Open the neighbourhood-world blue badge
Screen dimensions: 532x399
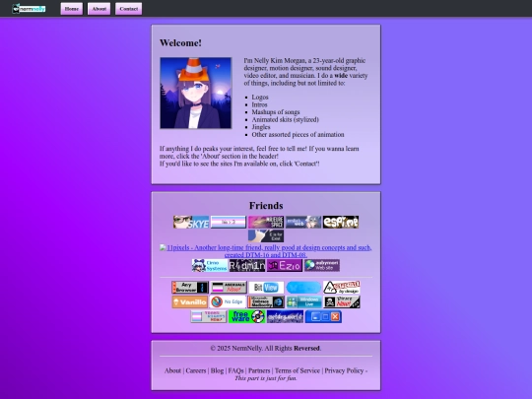(x=285, y=316)
